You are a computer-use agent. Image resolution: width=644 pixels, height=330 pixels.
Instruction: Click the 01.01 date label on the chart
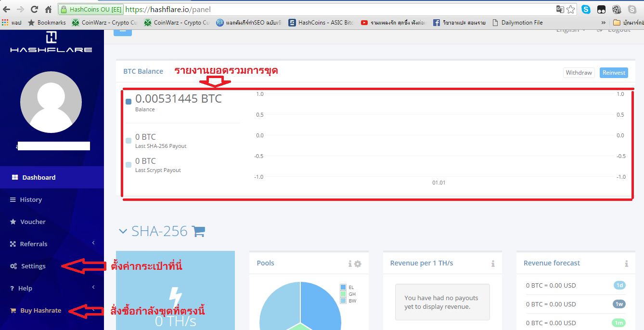click(438, 183)
